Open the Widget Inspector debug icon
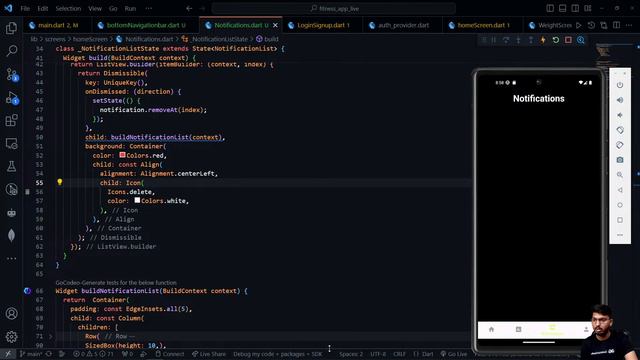Screen dimensions: 640x360 click(x=581, y=40)
